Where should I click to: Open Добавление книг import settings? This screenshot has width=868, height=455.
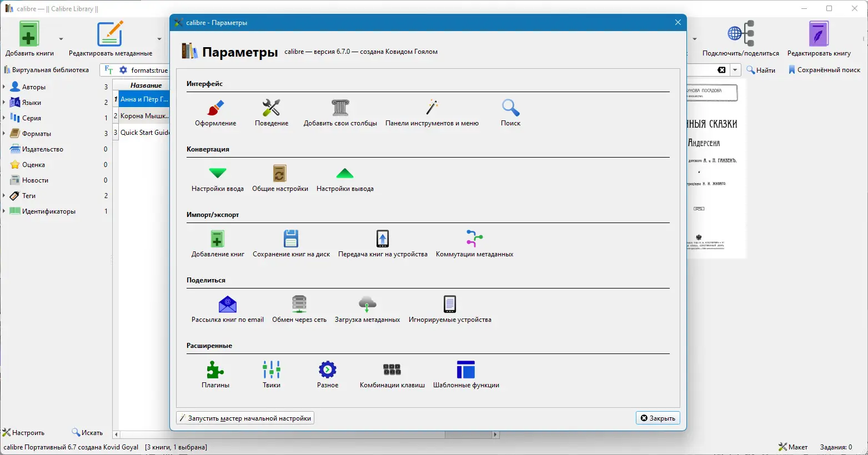[218, 244]
